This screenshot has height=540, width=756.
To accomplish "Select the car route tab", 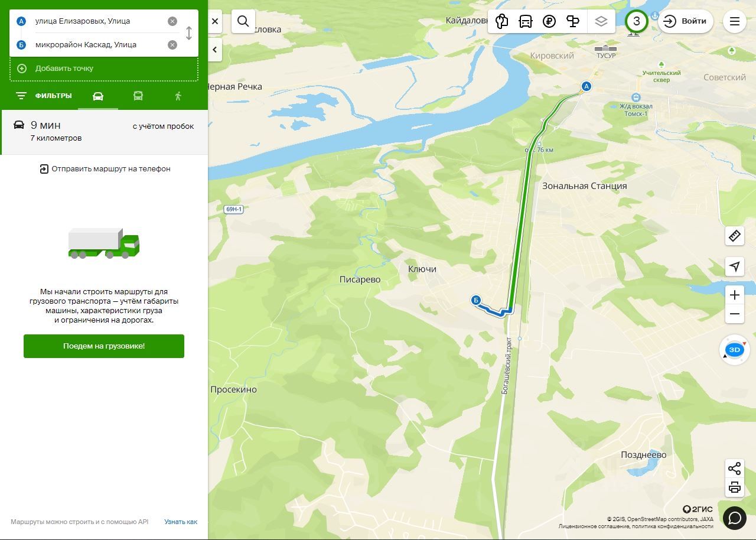I will (x=98, y=96).
